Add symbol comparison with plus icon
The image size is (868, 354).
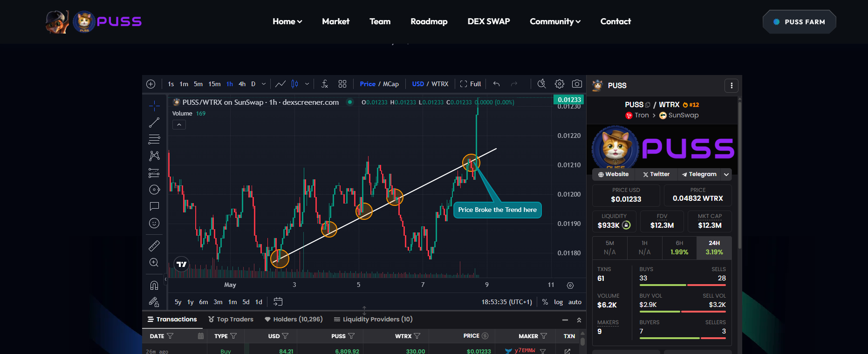(x=150, y=84)
